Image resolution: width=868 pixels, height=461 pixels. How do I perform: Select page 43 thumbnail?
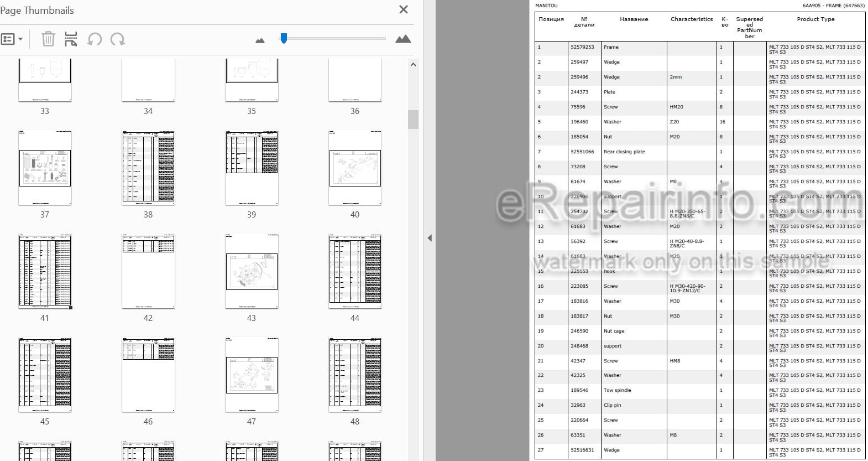tap(252, 271)
